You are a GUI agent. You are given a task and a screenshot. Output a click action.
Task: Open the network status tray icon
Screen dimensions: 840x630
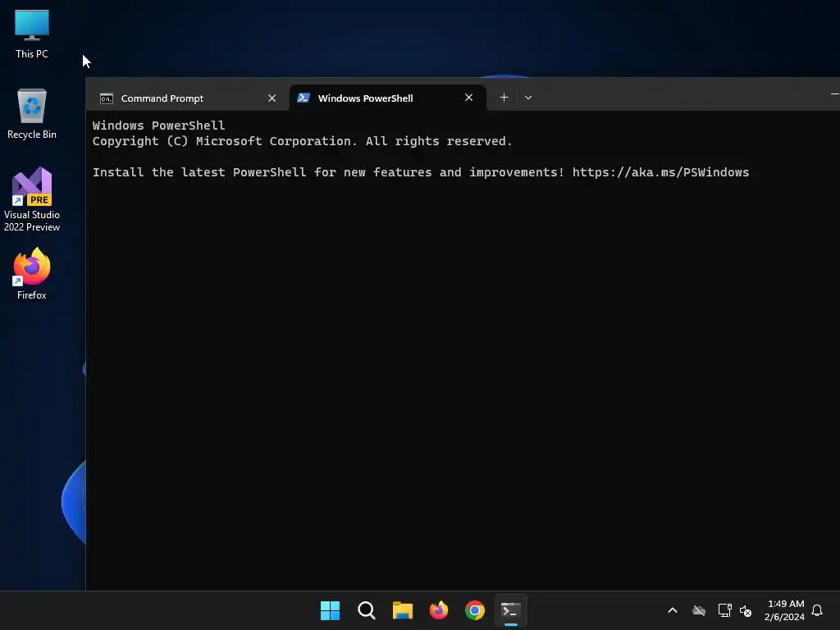[x=725, y=610]
